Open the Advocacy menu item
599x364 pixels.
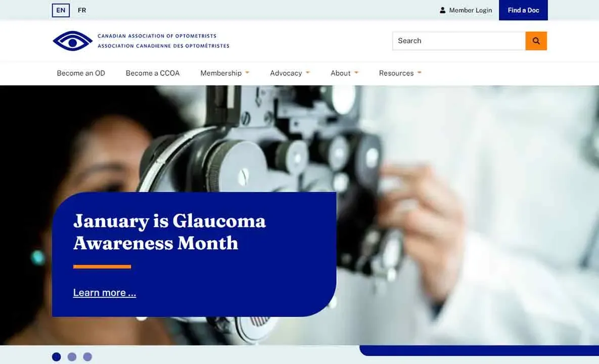[286, 73]
